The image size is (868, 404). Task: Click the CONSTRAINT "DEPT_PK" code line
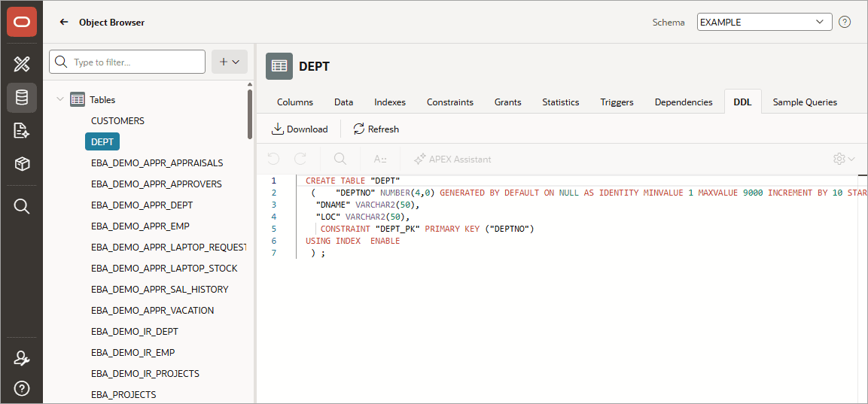tap(427, 229)
